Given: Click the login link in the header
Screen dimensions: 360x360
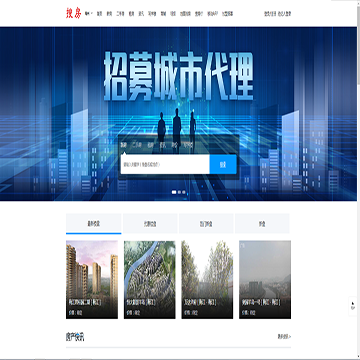Looking at the screenshot, I should [x=270, y=14].
